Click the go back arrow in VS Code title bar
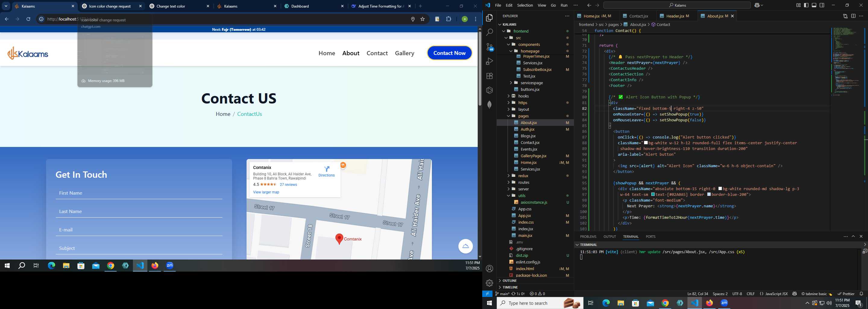 589,5
